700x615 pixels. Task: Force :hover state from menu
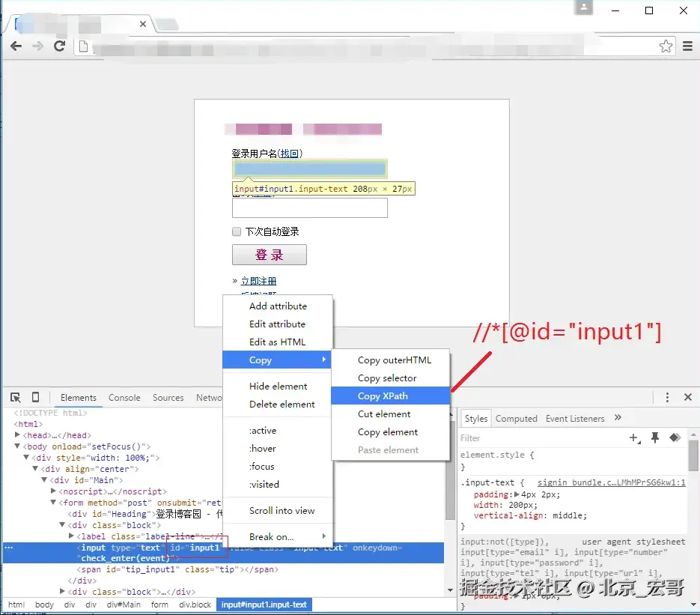(x=278, y=448)
